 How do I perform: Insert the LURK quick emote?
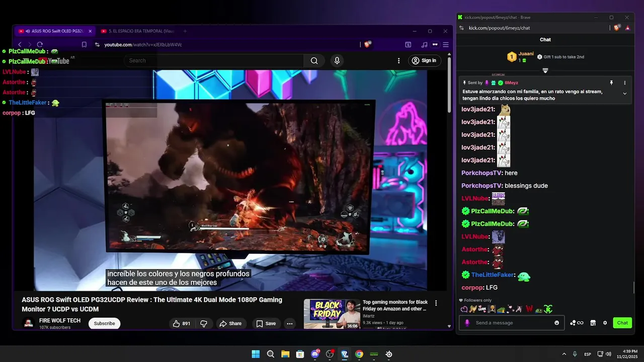coord(482,309)
